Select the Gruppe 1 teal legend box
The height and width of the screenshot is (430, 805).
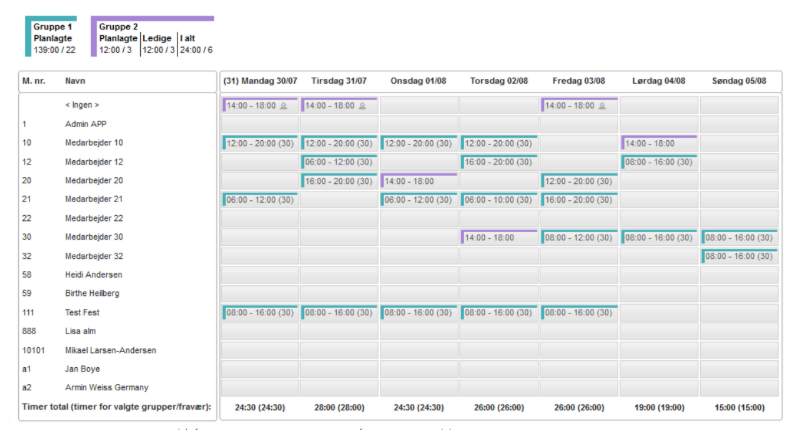(x=50, y=38)
